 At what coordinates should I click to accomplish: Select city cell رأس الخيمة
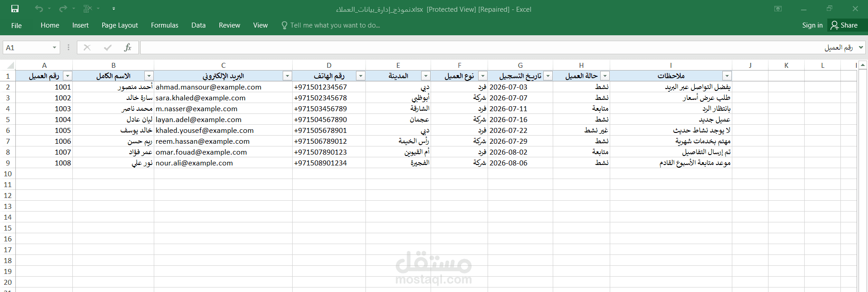pyautogui.click(x=398, y=141)
